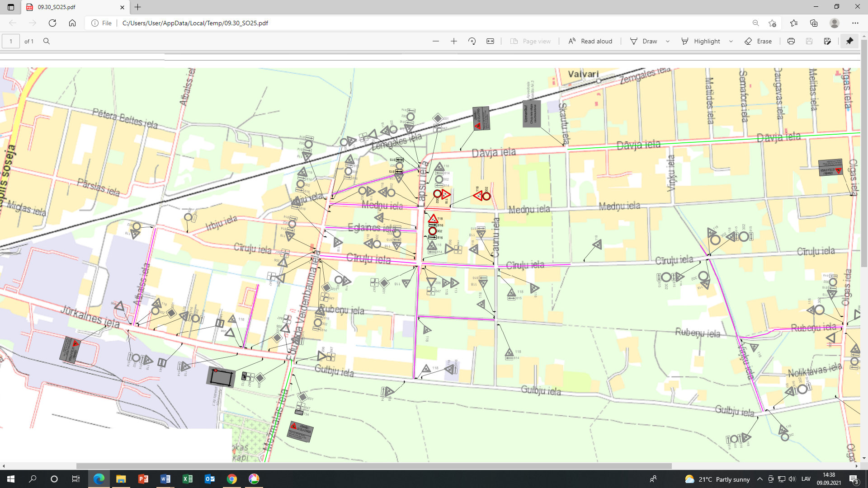
Task: Expand the Draw options dropdown arrow
Action: click(668, 41)
